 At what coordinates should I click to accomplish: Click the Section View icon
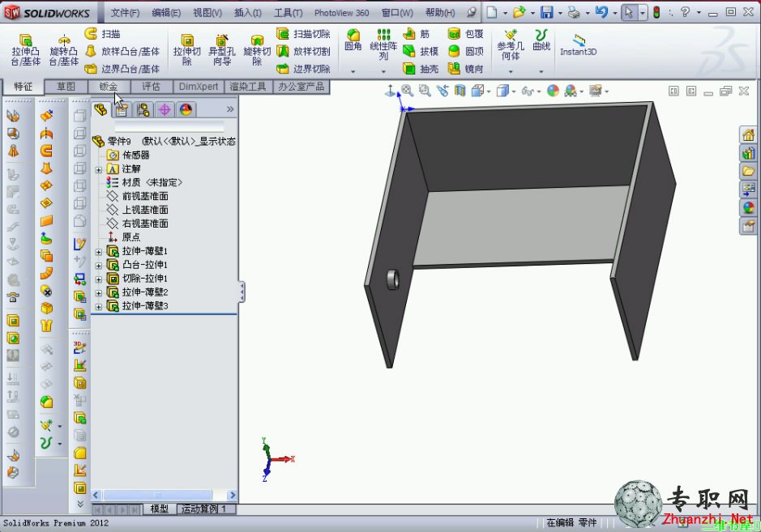pos(460,91)
